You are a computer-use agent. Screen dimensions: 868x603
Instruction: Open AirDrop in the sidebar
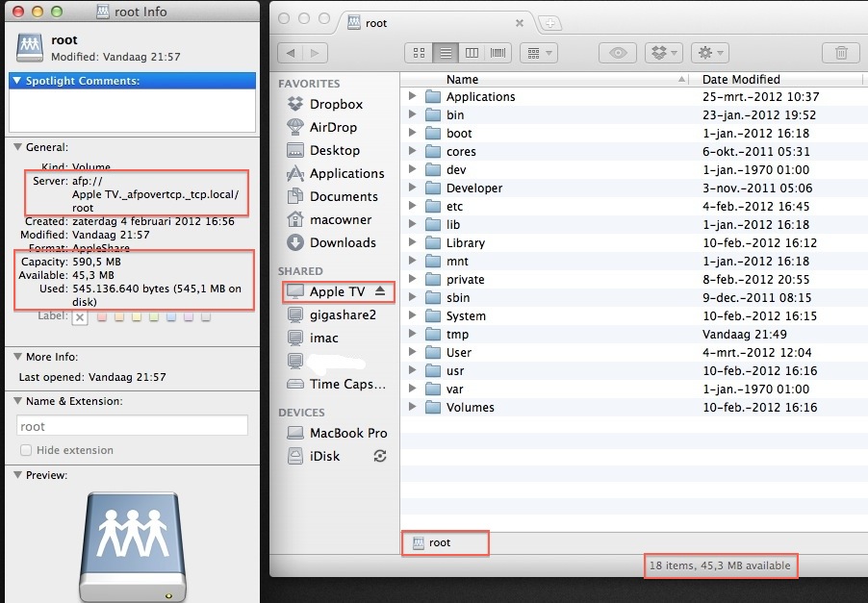tap(322, 127)
